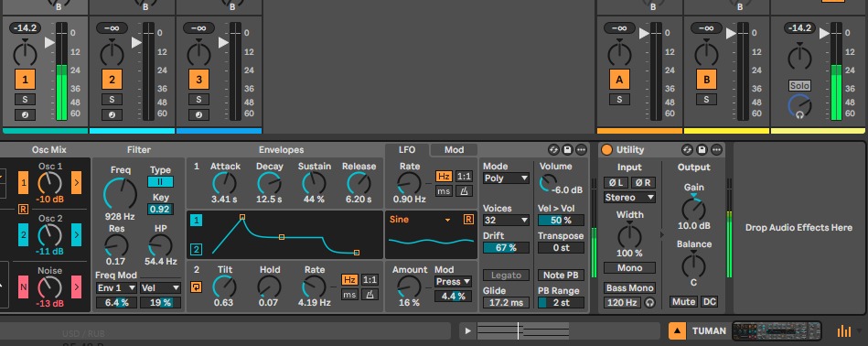Toggle return track A activator
The height and width of the screenshot is (346, 868).
[x=619, y=80]
